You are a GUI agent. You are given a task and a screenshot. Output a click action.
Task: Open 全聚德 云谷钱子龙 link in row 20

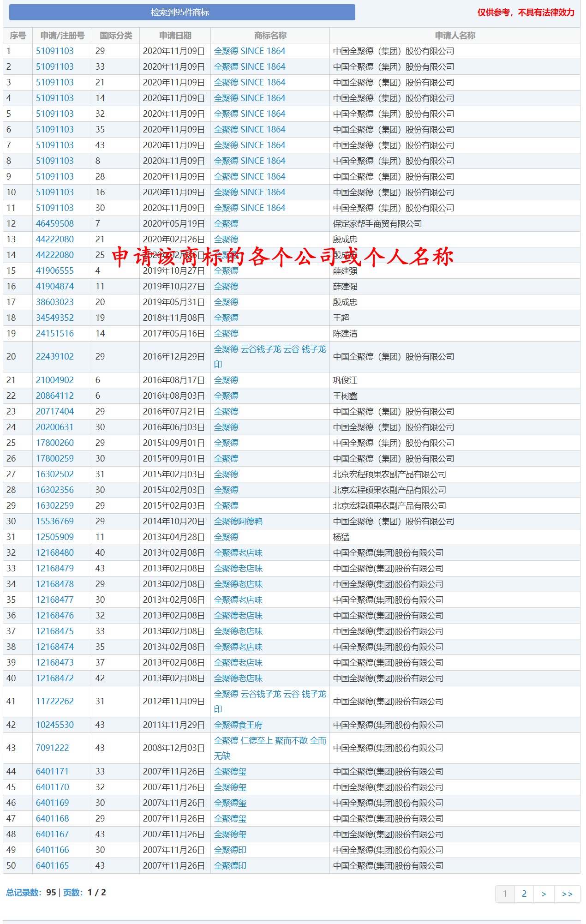tap(270, 357)
